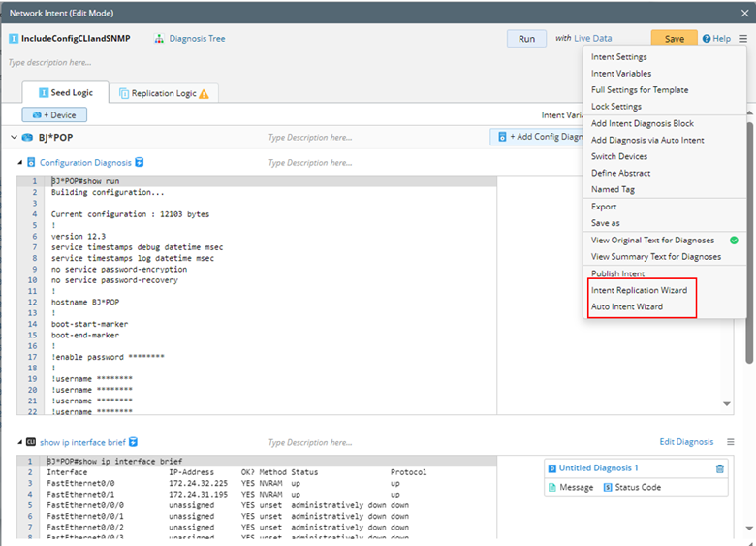The width and height of the screenshot is (756, 546).
Task: Click the icon after Configuration Diagnosis label
Action: click(x=140, y=162)
